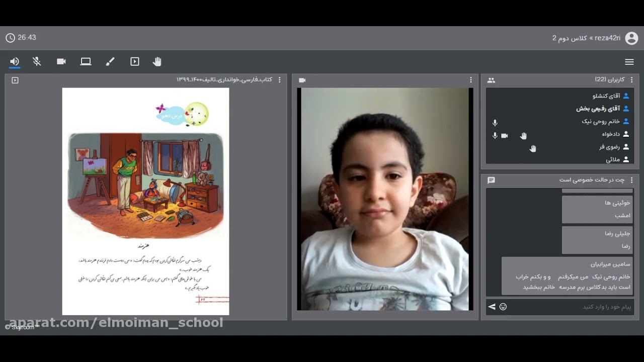Click the chat message input field
The width and height of the screenshot is (644, 362).
point(571,307)
